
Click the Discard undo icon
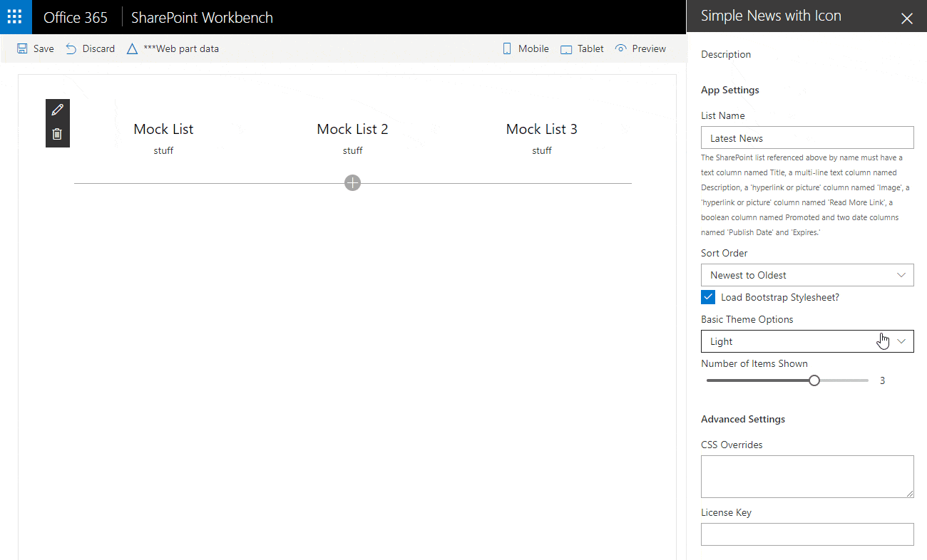pyautogui.click(x=71, y=49)
